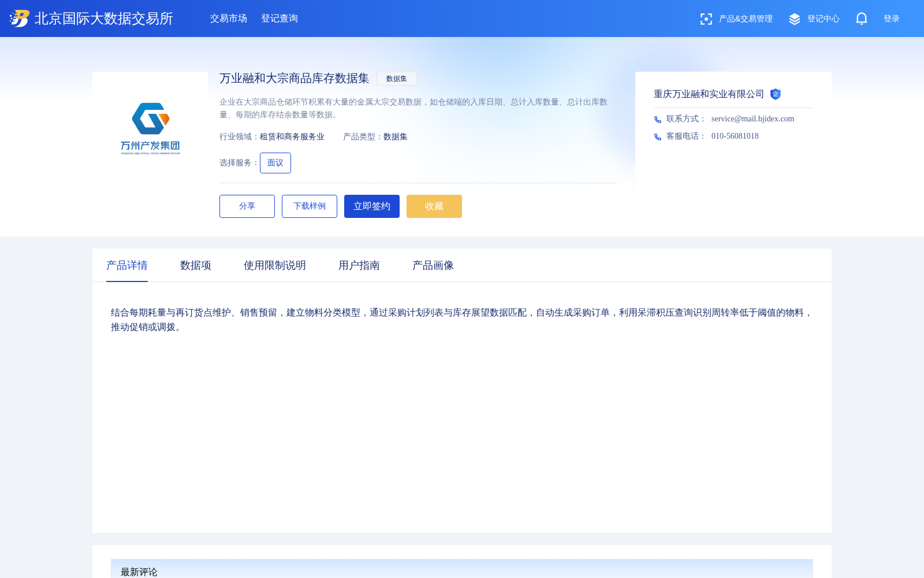Switch to the 产品画像 tab
The image size is (924, 578).
(x=433, y=265)
